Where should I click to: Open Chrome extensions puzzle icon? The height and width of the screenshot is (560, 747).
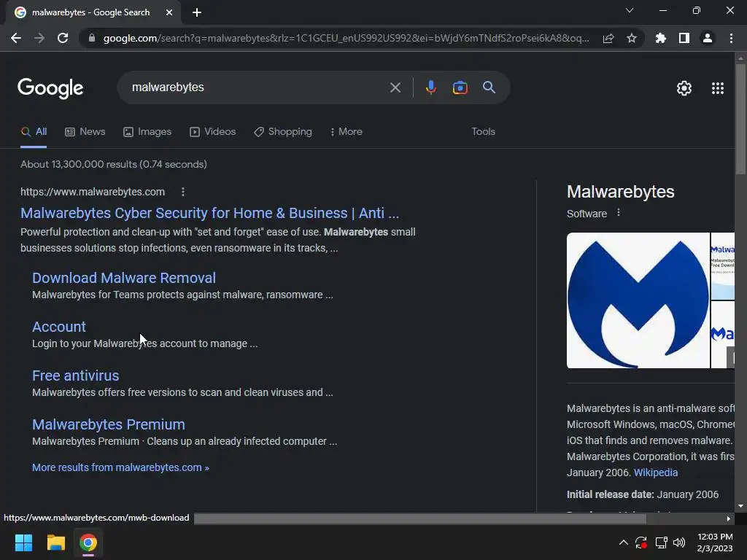[x=660, y=38]
